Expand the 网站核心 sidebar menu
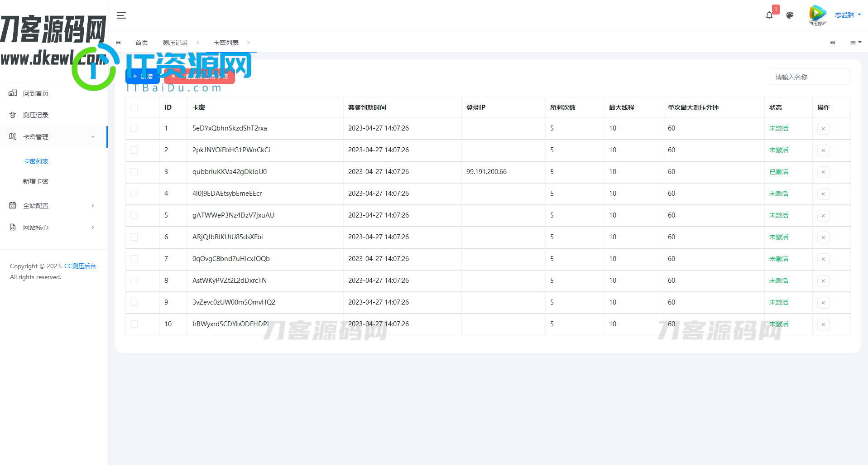The width and height of the screenshot is (868, 465). pos(53,228)
